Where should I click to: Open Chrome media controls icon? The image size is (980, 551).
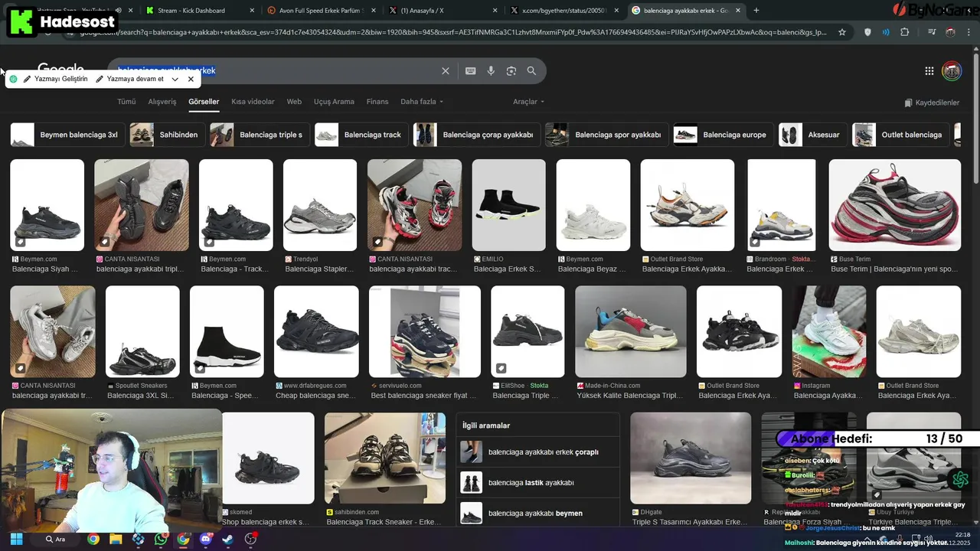[932, 32]
